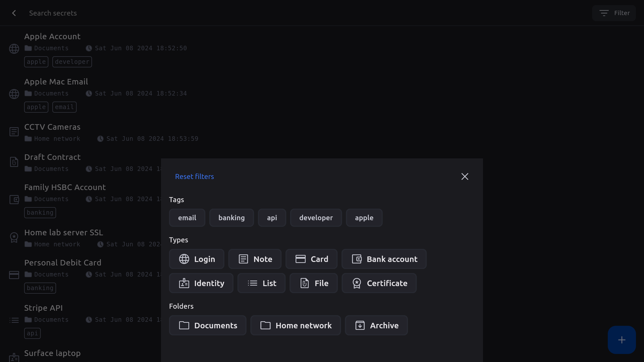644x362 pixels.
Task: Select the Certificate type chip
Action: [379, 283]
